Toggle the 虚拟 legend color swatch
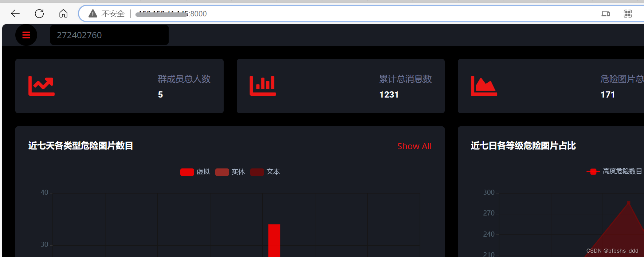Screen dimensions: 644x257 [x=187, y=172]
